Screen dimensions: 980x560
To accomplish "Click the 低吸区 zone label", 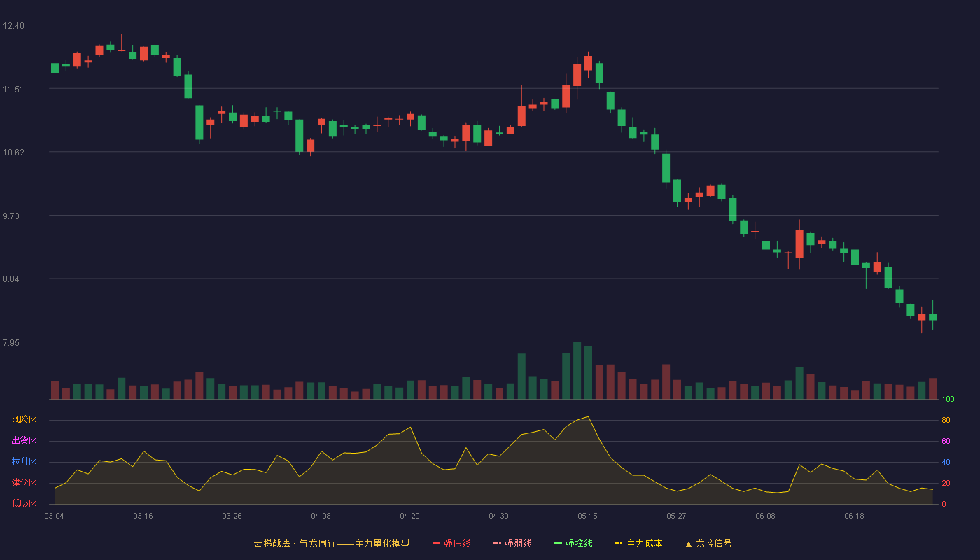I will point(24,503).
